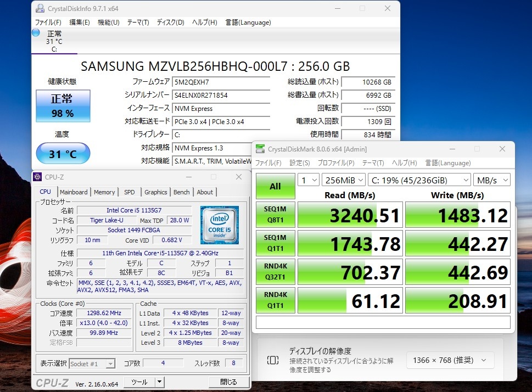Screen dimensions: 532x392
Task: Click the blue disk status orb for C:
Action: (36, 33)
